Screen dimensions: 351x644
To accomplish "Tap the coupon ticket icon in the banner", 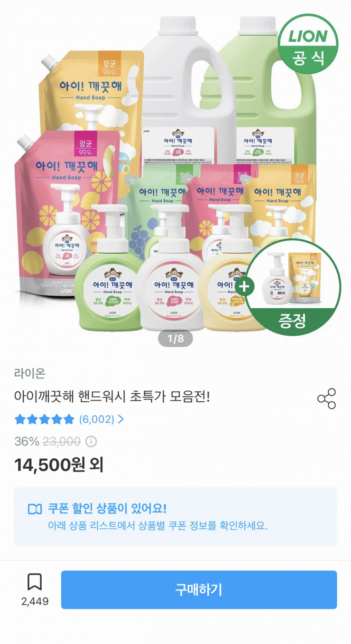I will (x=35, y=509).
